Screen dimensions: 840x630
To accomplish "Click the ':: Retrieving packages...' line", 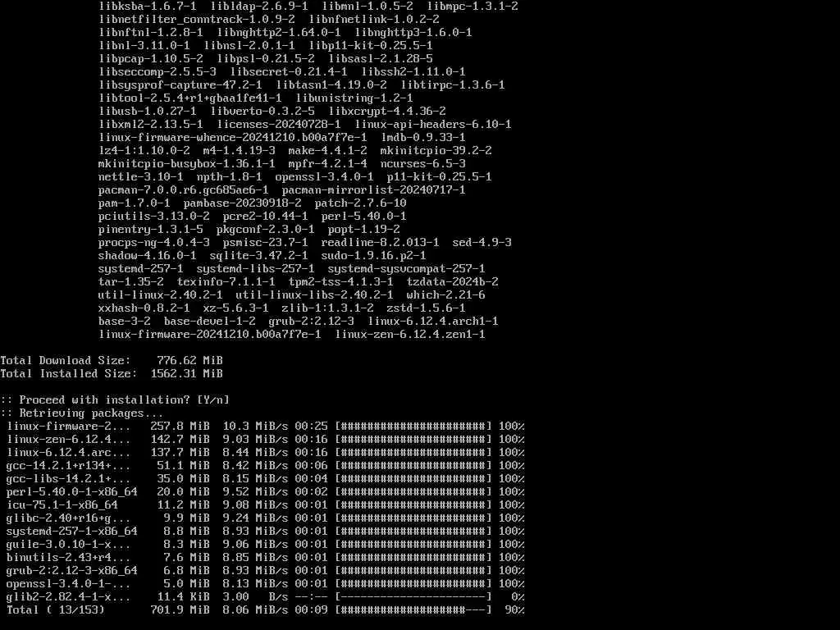I will [x=81, y=413].
